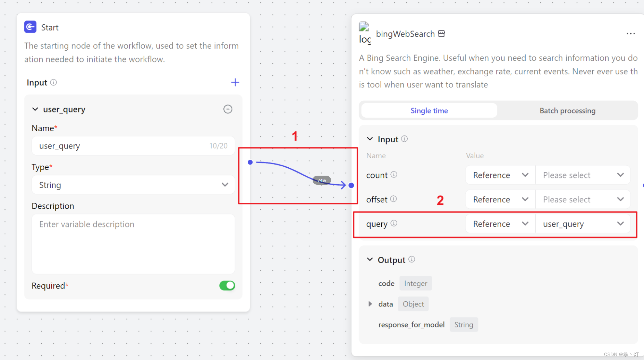This screenshot has height=360, width=644.
Task: Click the Object type tag of data
Action: [x=413, y=304]
